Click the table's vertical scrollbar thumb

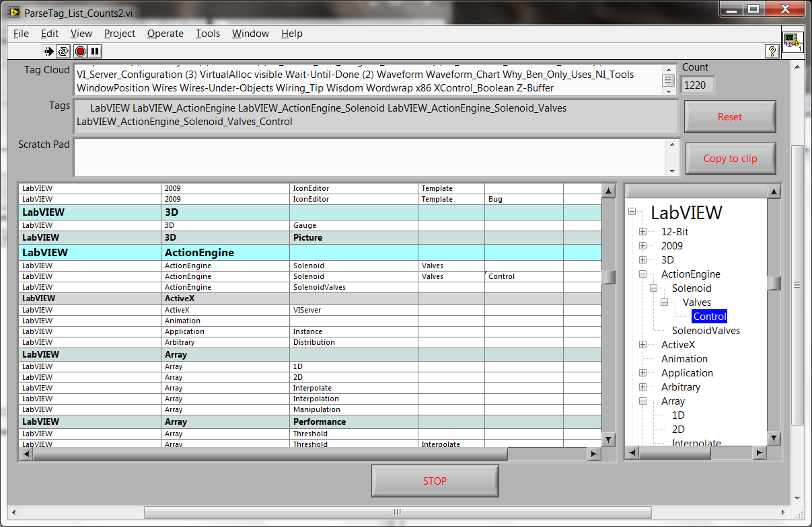pyautogui.click(x=608, y=277)
